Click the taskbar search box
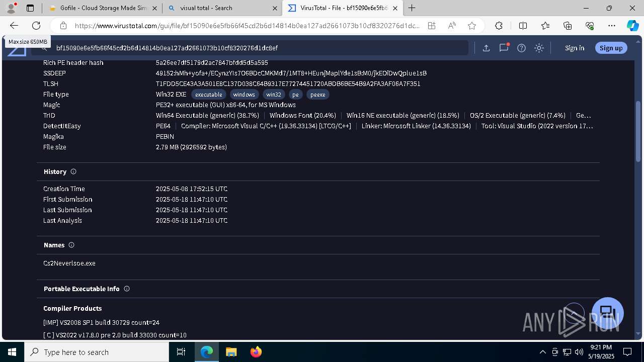The image size is (644, 362). tap(97, 352)
